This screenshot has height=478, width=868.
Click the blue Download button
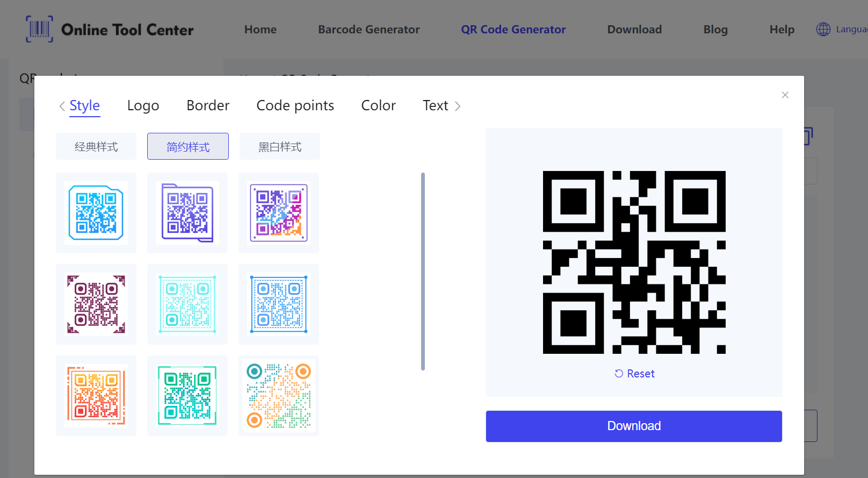tap(634, 426)
